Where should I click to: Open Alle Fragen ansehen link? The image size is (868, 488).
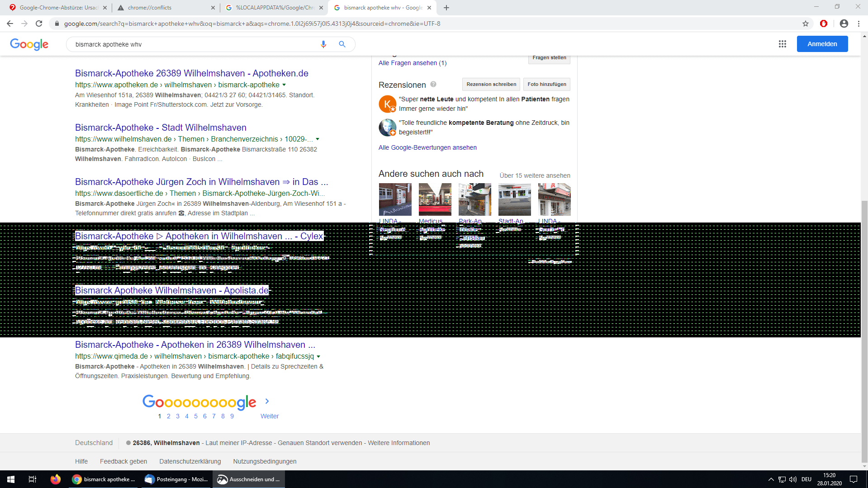413,63
